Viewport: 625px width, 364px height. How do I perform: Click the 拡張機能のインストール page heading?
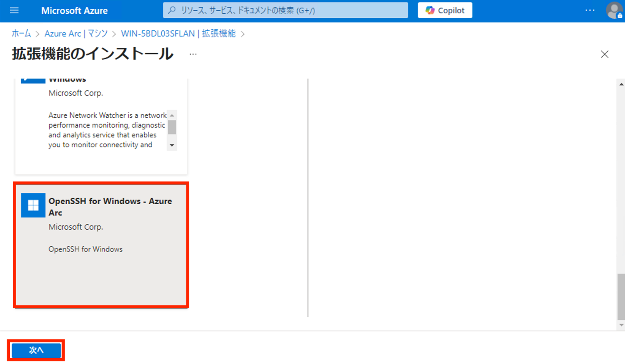pyautogui.click(x=92, y=54)
